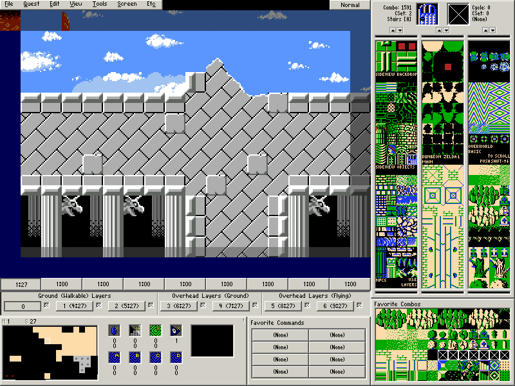Click the green warp arrival icon

point(155,330)
